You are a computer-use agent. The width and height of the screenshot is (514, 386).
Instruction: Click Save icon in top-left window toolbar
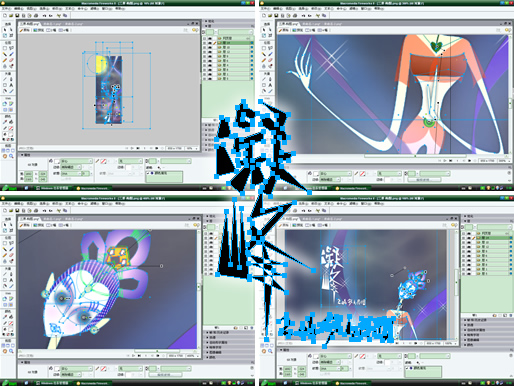pyautogui.click(x=17, y=15)
